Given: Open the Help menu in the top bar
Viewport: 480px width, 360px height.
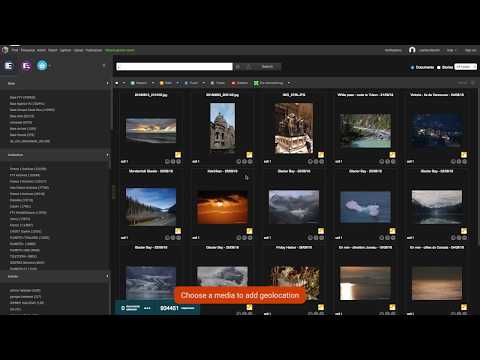Looking at the screenshot, I should click(x=450, y=50).
